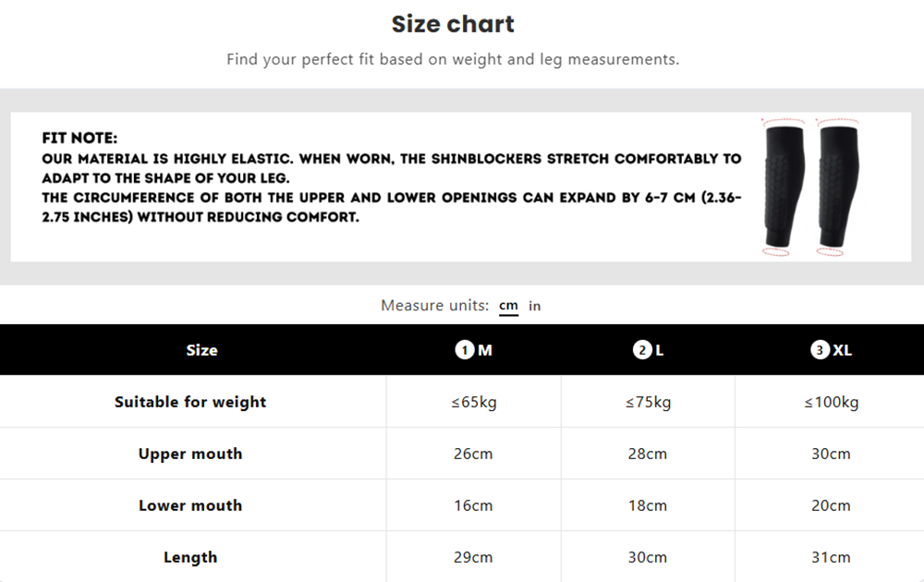
Task: Select the cm measure unit
Action: click(x=508, y=306)
